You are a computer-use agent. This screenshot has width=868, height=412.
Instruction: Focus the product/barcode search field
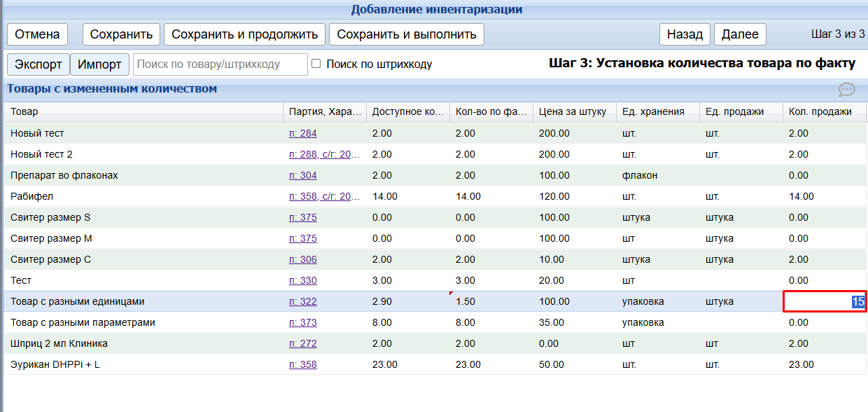point(220,64)
